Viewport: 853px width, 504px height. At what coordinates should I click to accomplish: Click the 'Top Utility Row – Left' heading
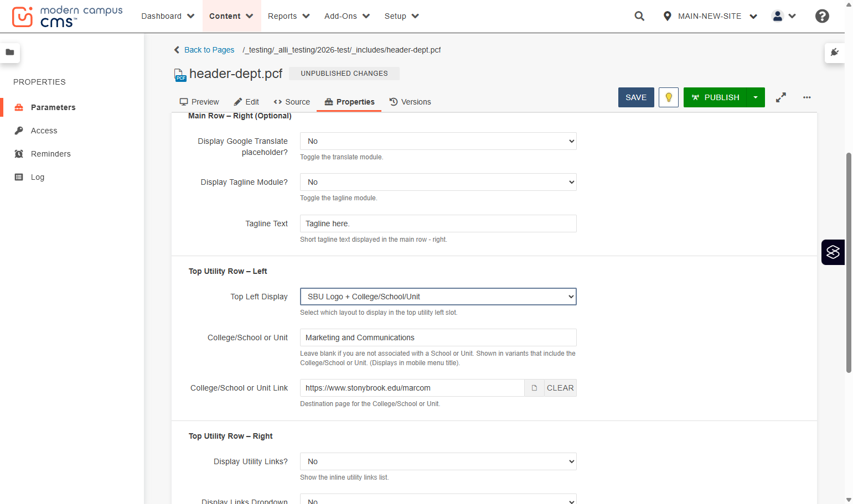228,271
